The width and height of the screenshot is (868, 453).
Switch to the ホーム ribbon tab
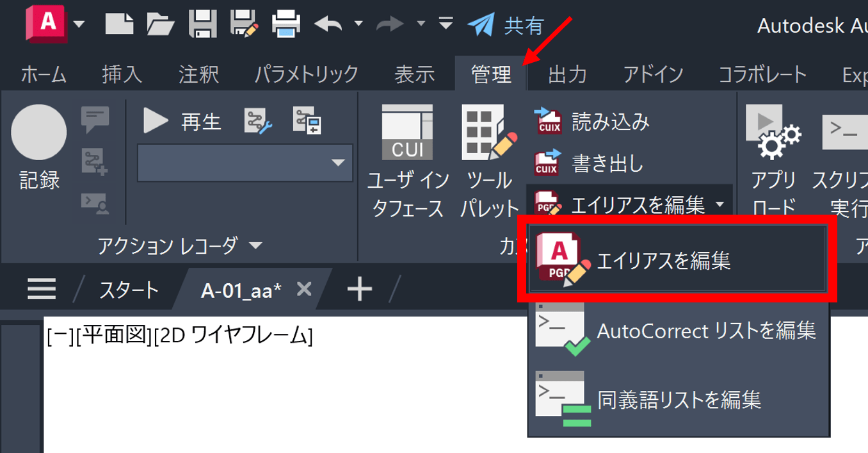pyautogui.click(x=44, y=75)
